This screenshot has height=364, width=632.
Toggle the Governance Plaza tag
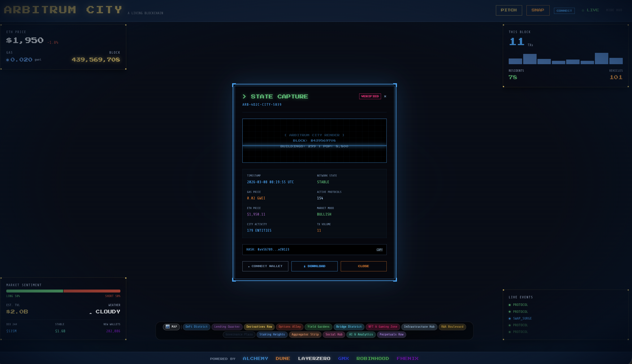pyautogui.click(x=239, y=334)
